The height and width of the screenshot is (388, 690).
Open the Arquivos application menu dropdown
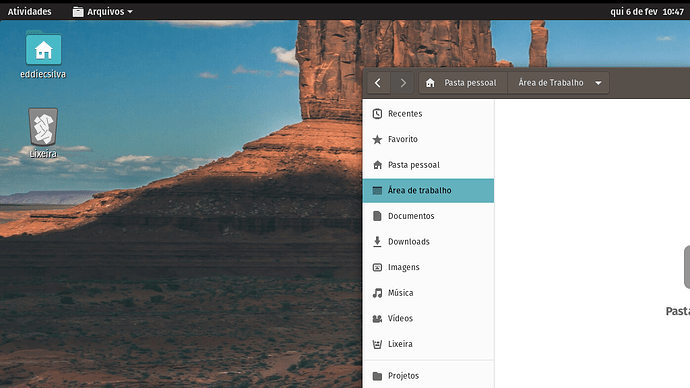[x=103, y=11]
